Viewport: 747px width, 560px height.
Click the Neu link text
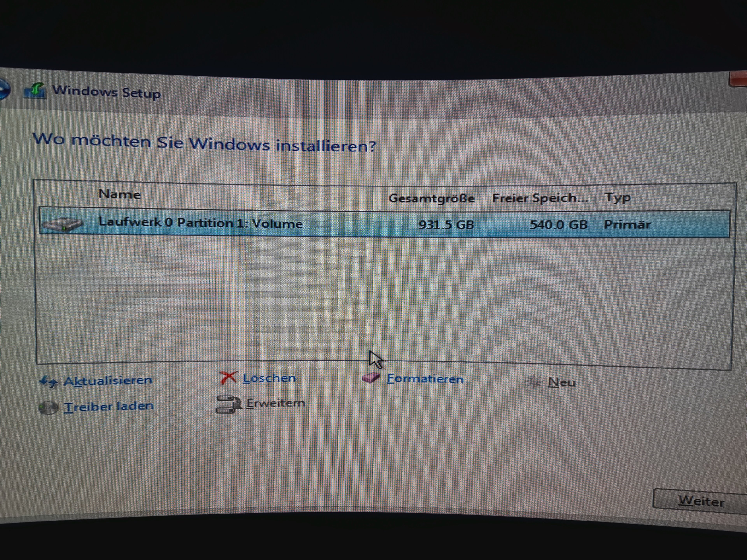[x=561, y=382]
